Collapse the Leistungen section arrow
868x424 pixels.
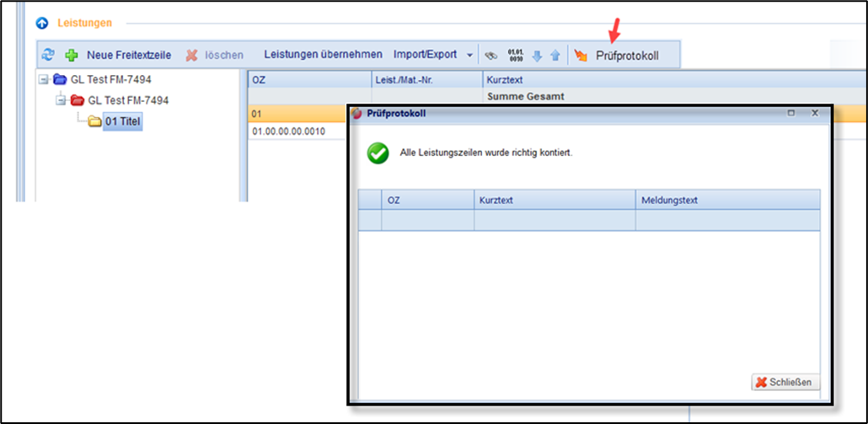click(x=42, y=23)
